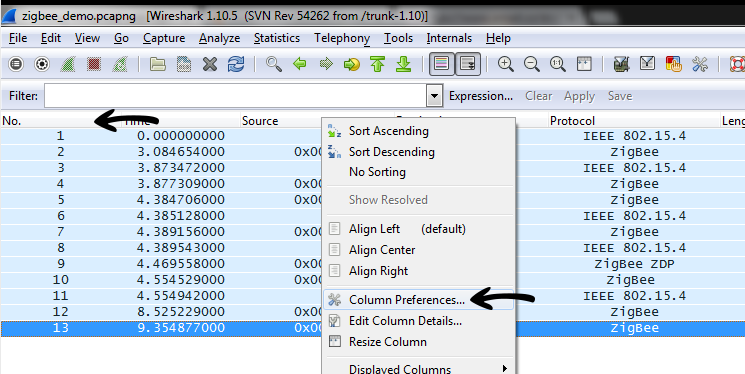The height and width of the screenshot is (374, 745).
Task: Toggle auto scroll in live capture
Action: [x=468, y=64]
